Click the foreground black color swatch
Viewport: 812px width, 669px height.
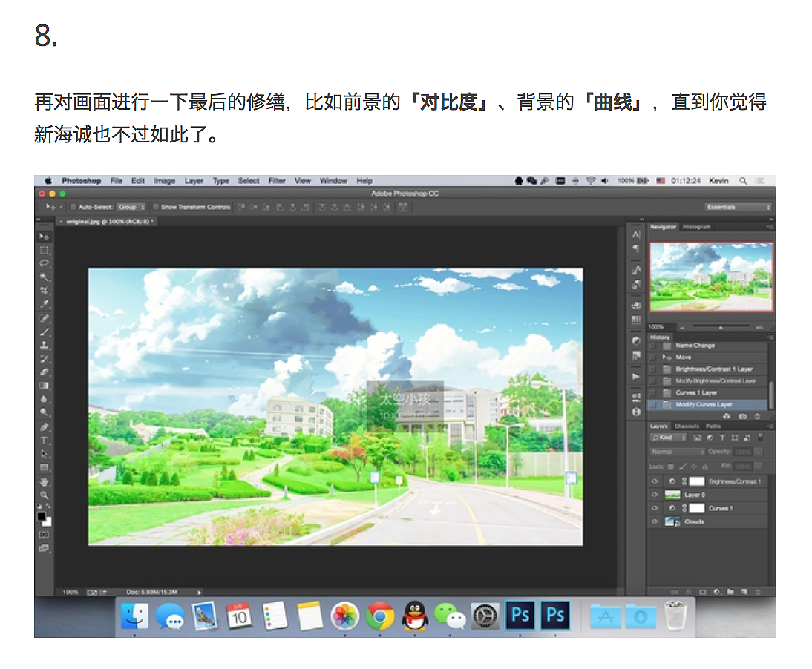42,516
